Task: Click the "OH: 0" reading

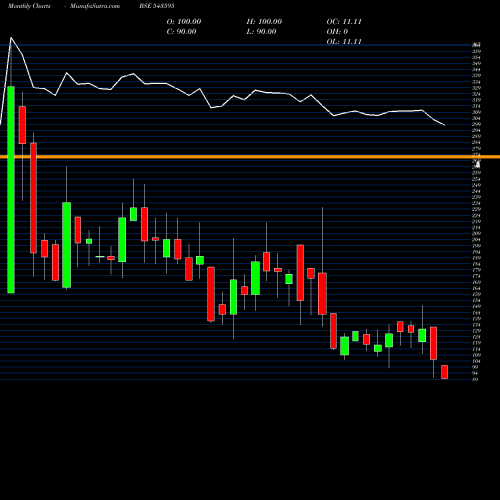Action: click(337, 32)
